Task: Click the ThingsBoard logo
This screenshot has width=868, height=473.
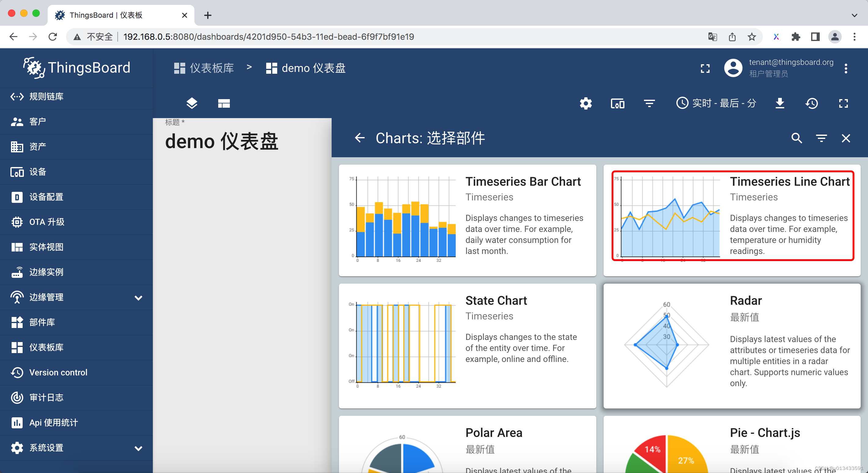Action: point(76,68)
